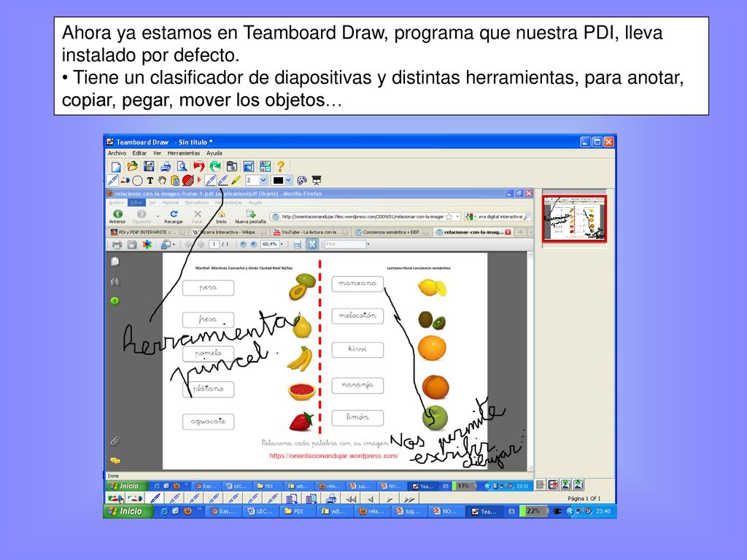Click Firefox quick launch icon in taskbar
This screenshot has height=560, width=747.
pos(187,511)
